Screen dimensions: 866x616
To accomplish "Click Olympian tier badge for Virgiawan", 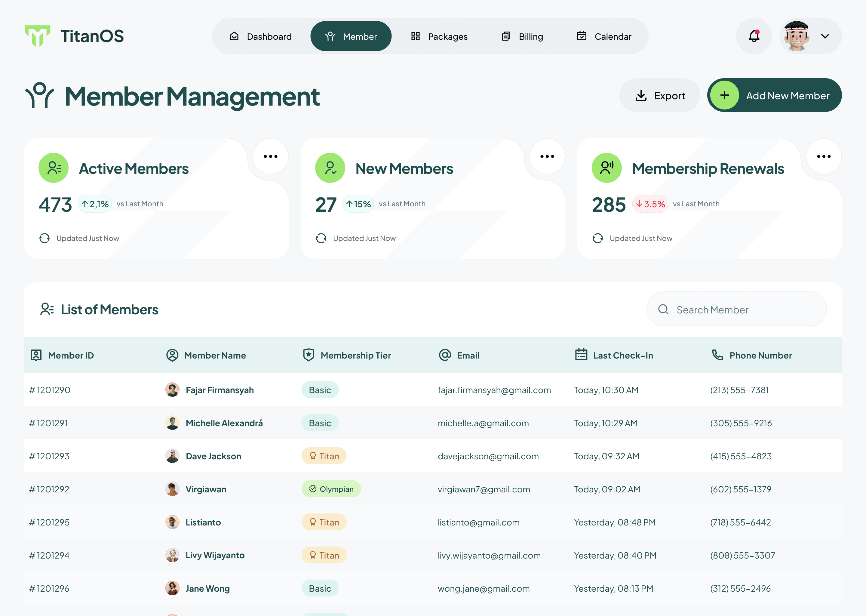I will [x=331, y=489].
